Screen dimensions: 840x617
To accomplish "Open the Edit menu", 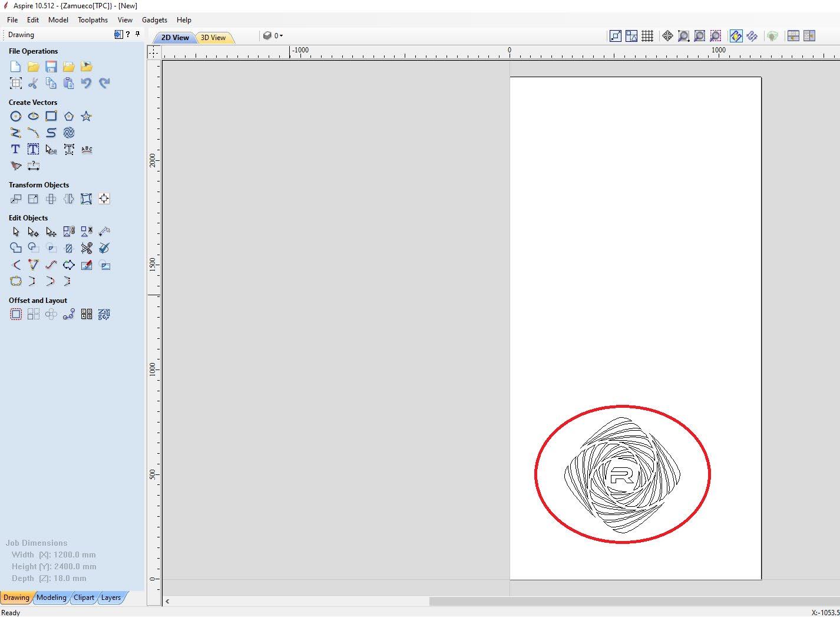I will tap(33, 19).
